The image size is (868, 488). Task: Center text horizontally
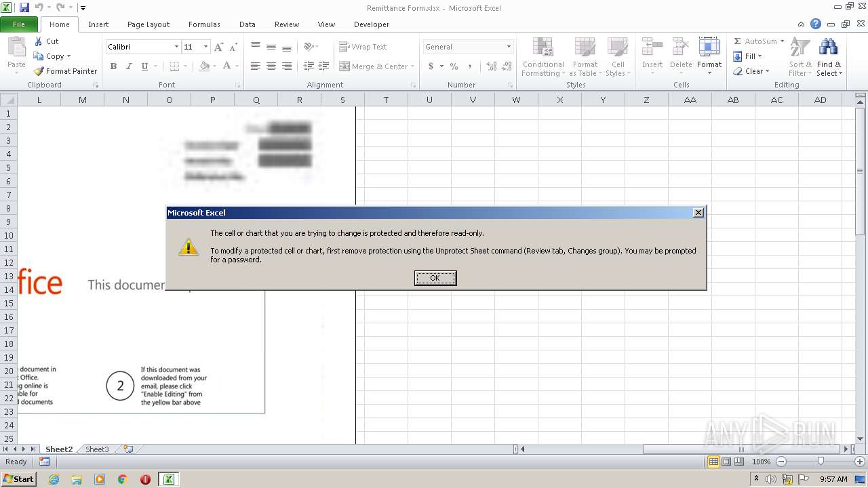271,66
